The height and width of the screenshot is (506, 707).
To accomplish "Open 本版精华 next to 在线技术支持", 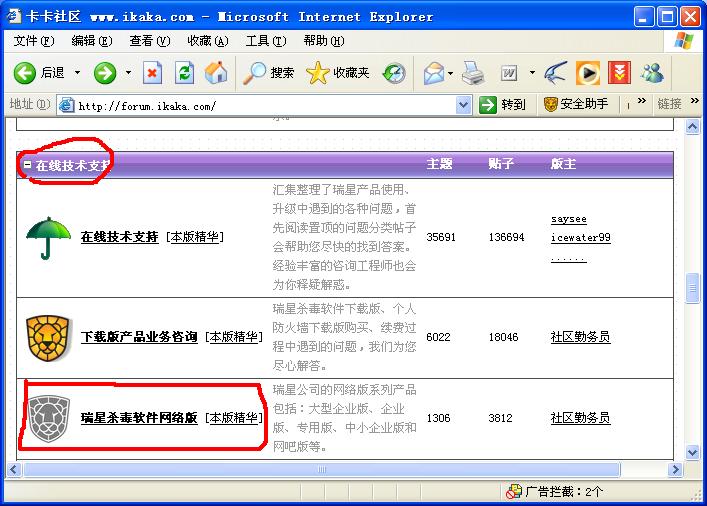I will (195, 237).
